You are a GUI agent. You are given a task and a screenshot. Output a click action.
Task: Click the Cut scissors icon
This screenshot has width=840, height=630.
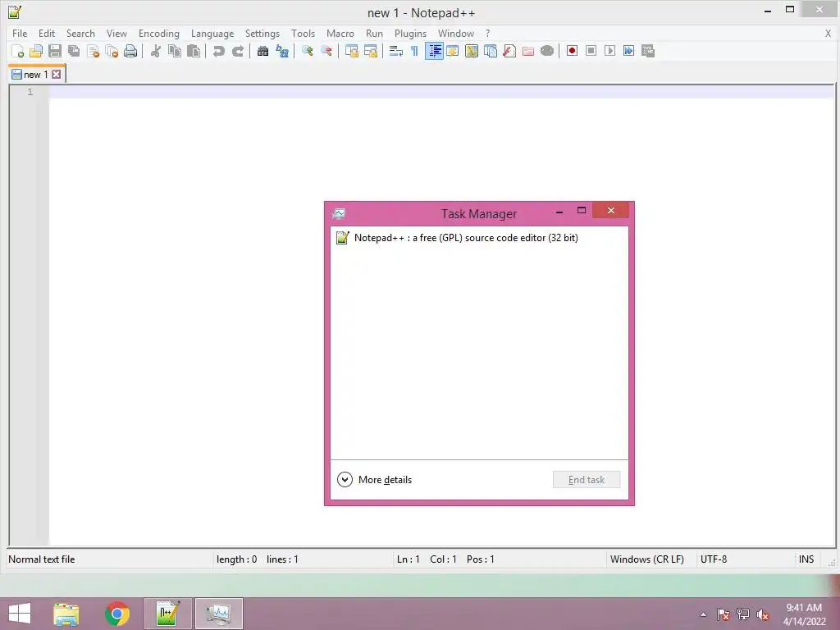(x=155, y=51)
